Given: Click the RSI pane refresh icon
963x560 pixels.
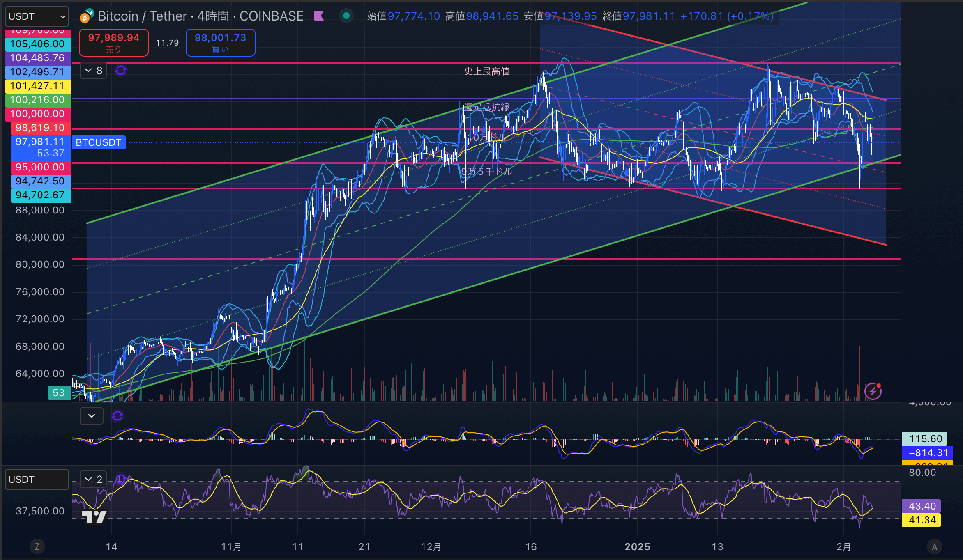Looking at the screenshot, I should pos(120,479).
